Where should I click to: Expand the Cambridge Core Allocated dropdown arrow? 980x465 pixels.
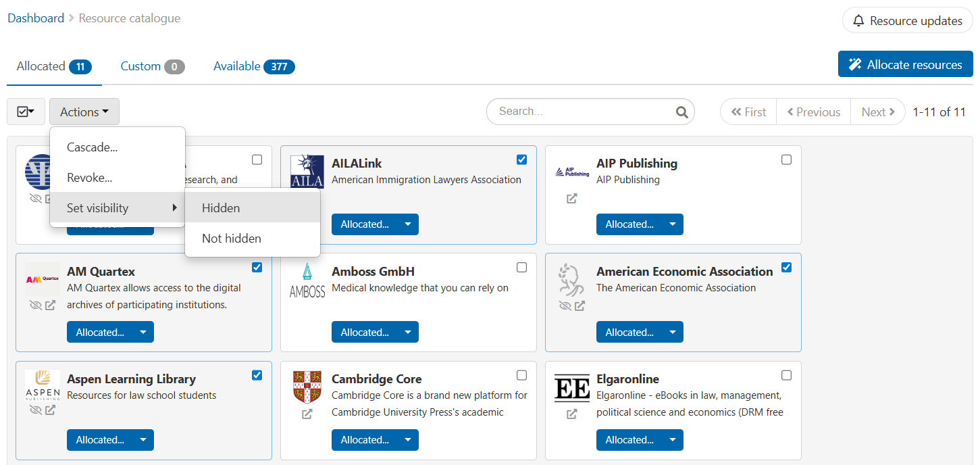408,440
